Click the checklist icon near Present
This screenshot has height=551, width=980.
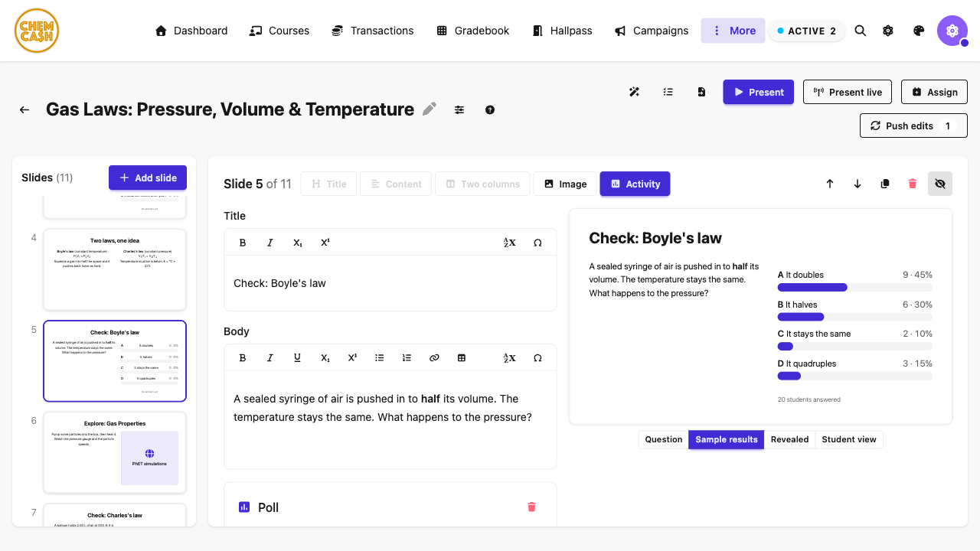click(x=668, y=92)
